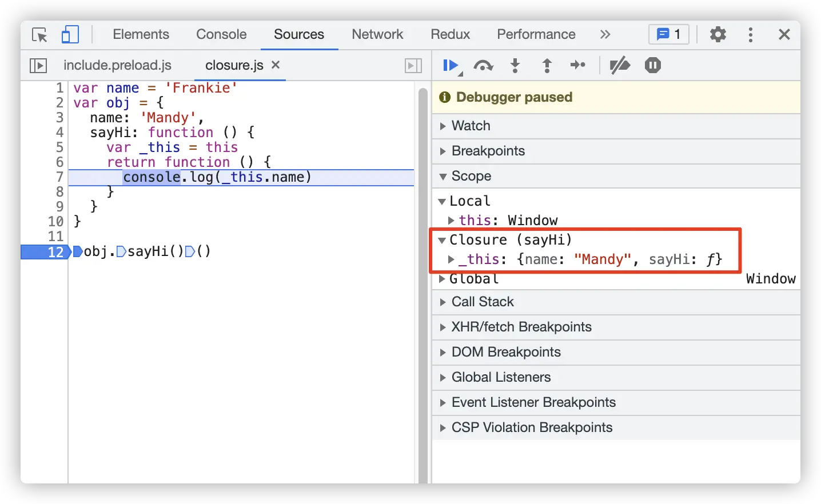
Task: Open the Network tab
Action: (377, 34)
